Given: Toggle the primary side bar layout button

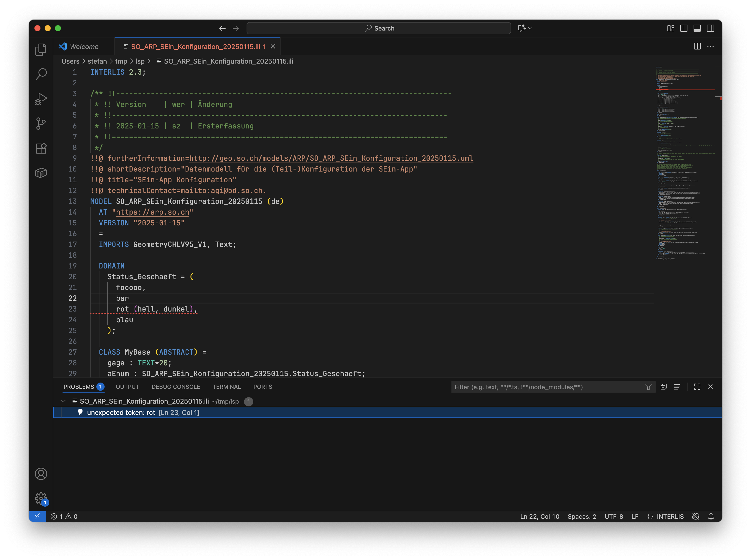Looking at the screenshot, I should (684, 28).
